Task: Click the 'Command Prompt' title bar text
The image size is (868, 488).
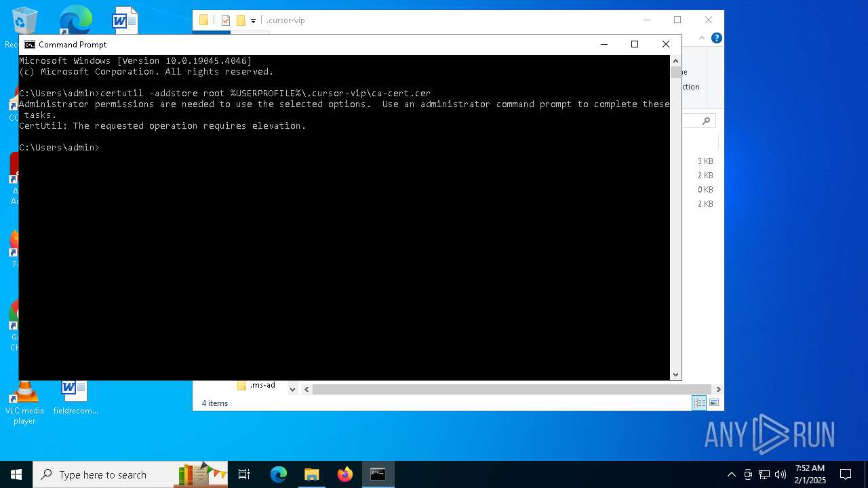Action: coord(73,45)
